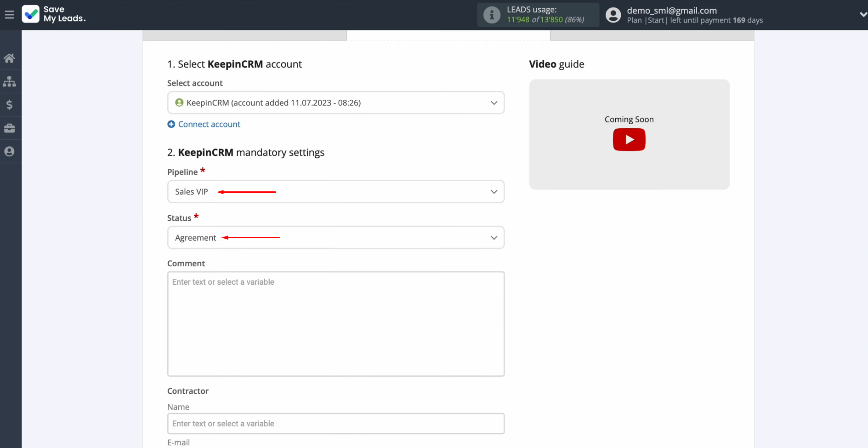The height and width of the screenshot is (448, 868).
Task: Expand the account menu chevron in header
Action: (862, 15)
